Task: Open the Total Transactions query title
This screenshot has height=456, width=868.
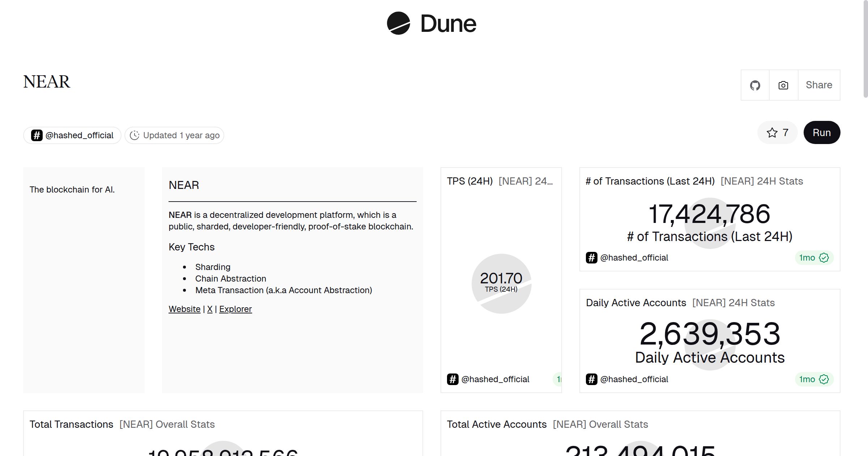Action: point(72,425)
